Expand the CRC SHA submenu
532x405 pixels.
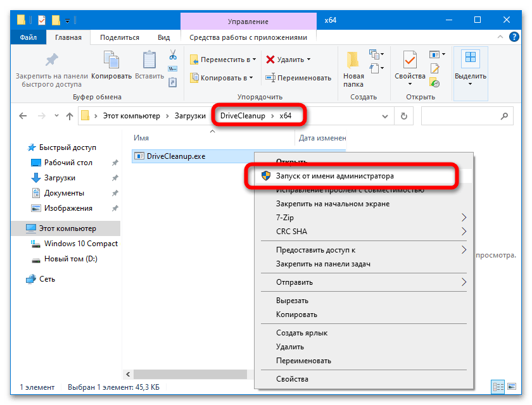click(x=464, y=232)
